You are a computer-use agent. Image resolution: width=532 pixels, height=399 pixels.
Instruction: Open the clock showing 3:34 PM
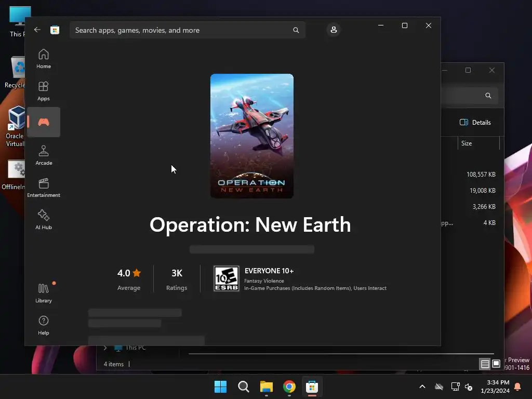click(x=495, y=387)
